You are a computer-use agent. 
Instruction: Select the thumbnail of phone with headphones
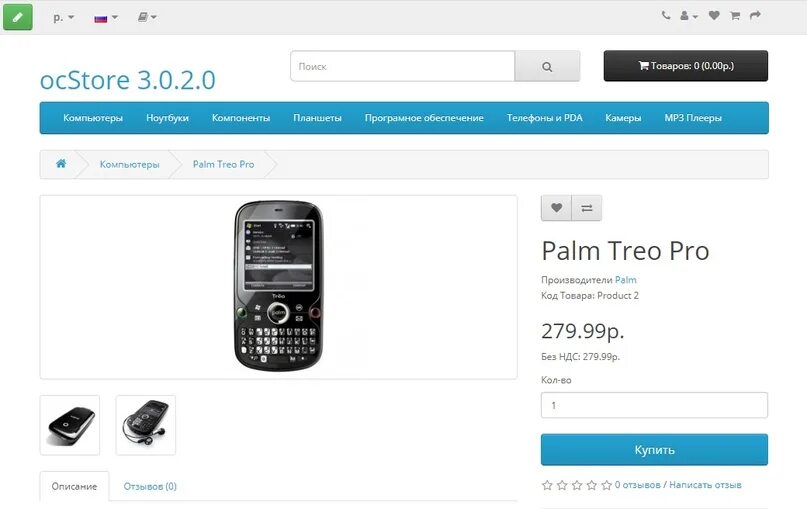pyautogui.click(x=146, y=425)
